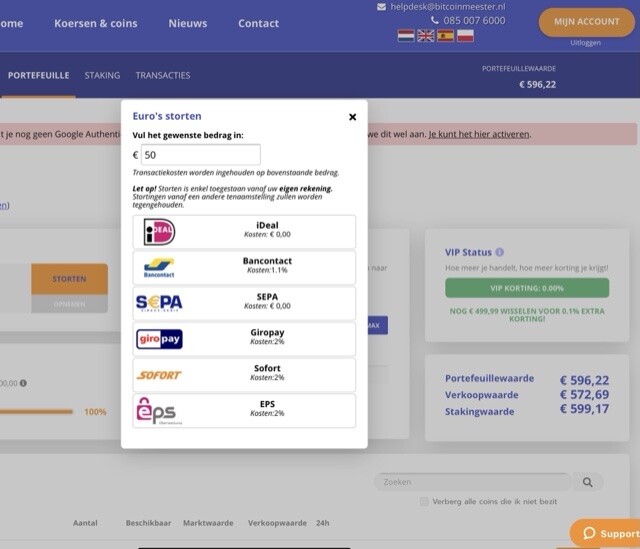The image size is (640, 549).
Task: Switch language via UK flag
Action: pyautogui.click(x=426, y=36)
